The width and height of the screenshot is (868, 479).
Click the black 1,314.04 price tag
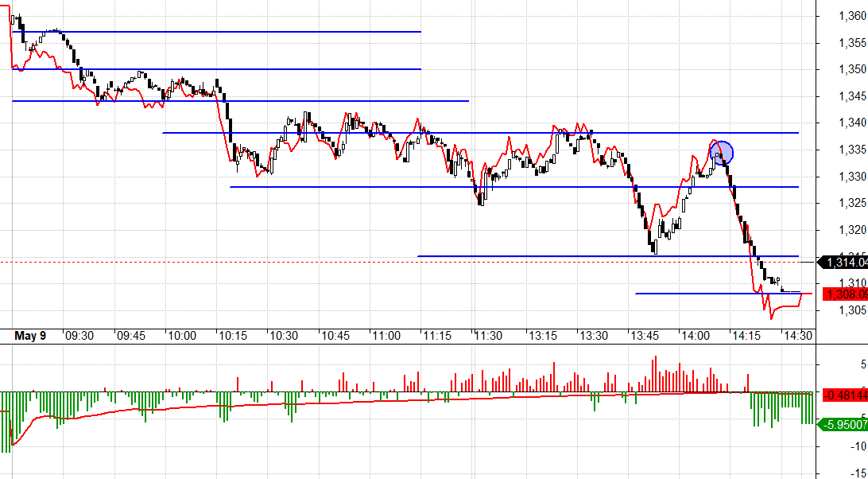click(x=845, y=262)
